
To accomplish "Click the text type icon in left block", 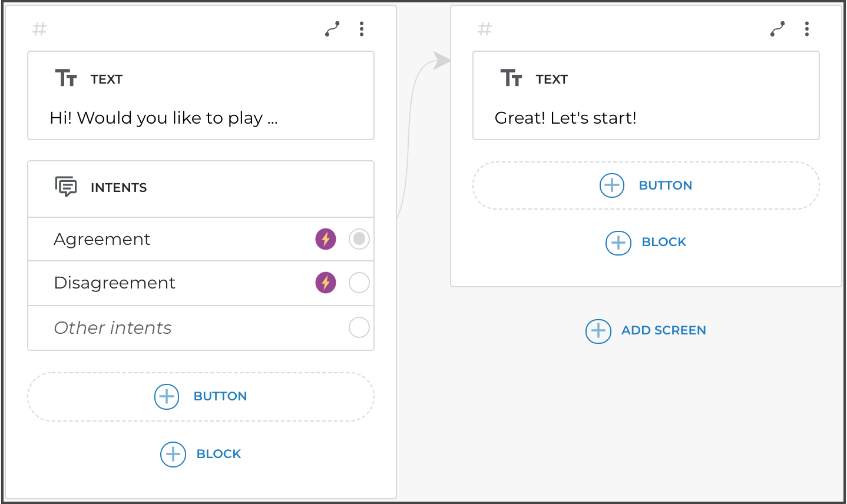I will pos(66,78).
